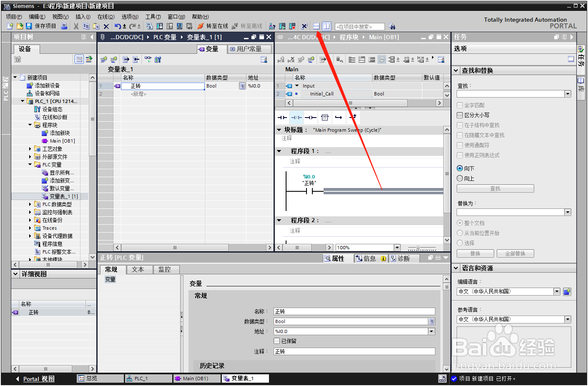
Task: Open the 工具 menu
Action: 153,17
